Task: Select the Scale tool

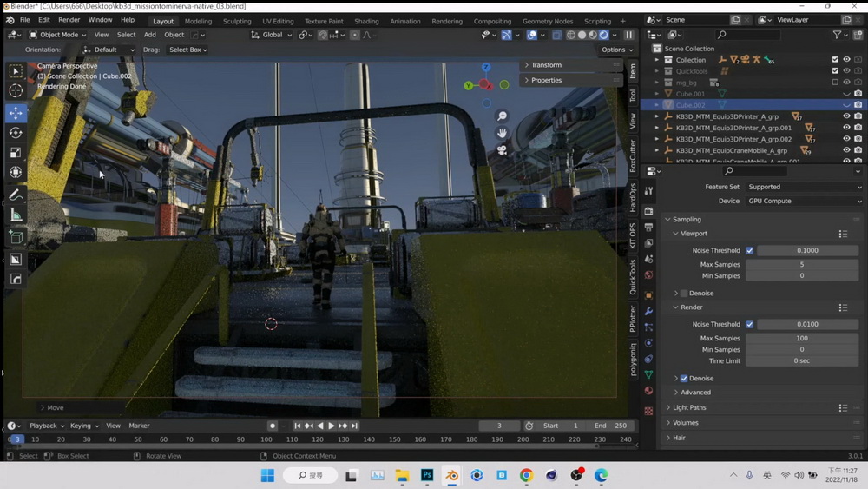Action: pos(16,153)
